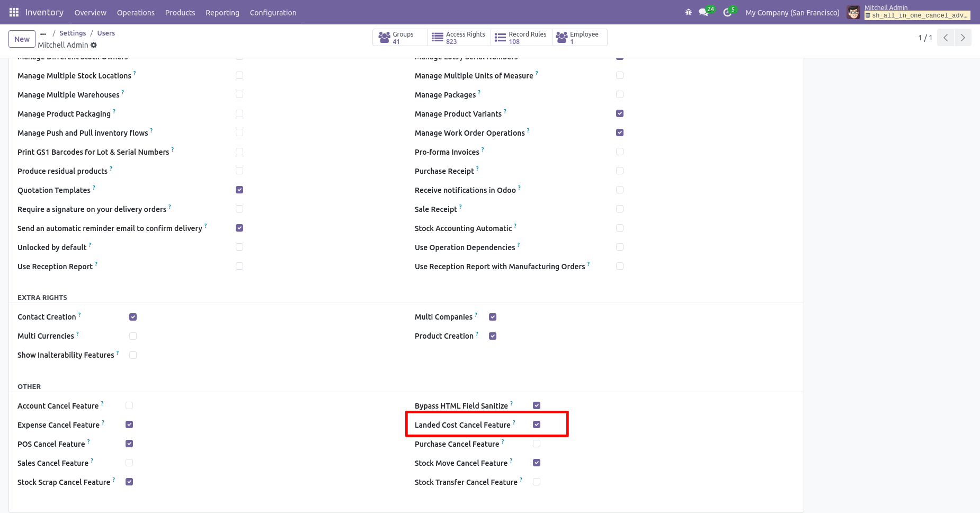
Task: Enable Purchase Cancel Feature checkbox
Action: (537, 444)
